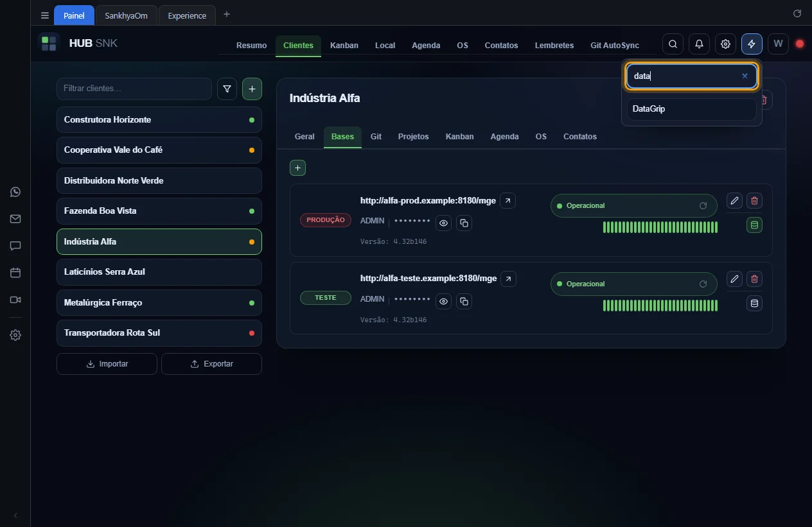Viewport: 812px width, 527px height.
Task: Reveal the TESTE base password
Action: (x=443, y=302)
